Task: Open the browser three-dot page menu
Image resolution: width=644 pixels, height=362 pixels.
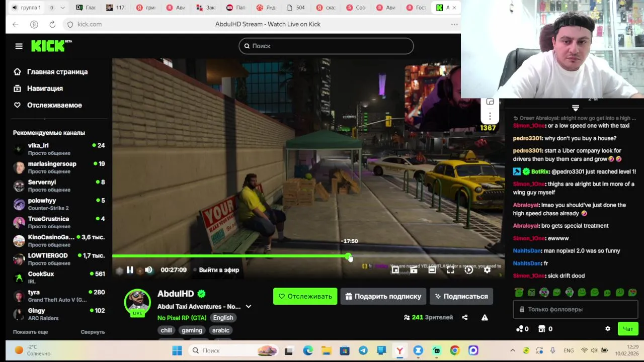Action: point(454,24)
